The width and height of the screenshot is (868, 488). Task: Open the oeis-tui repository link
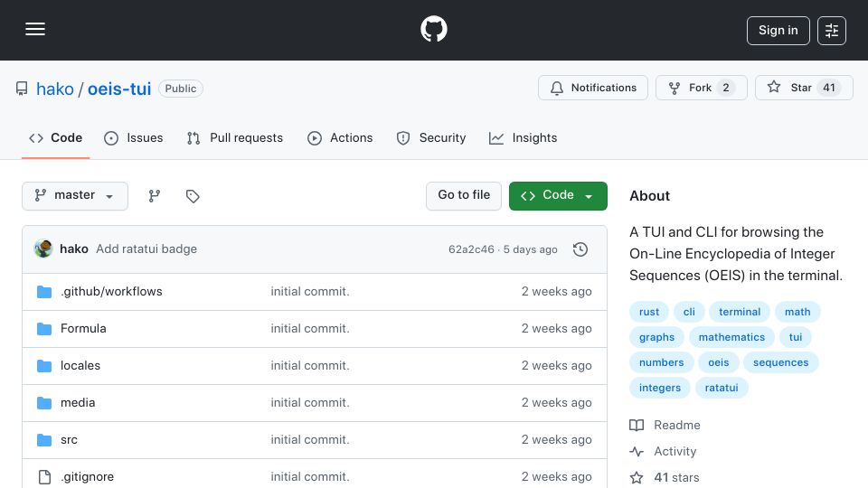click(119, 89)
